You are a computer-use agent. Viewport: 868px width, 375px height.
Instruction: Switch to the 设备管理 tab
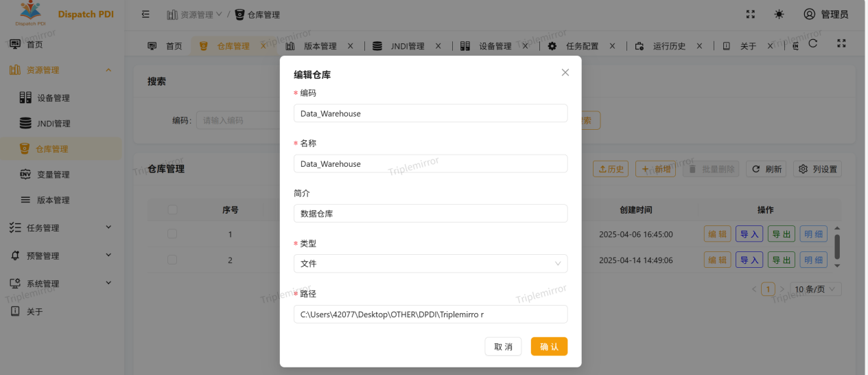pos(495,46)
